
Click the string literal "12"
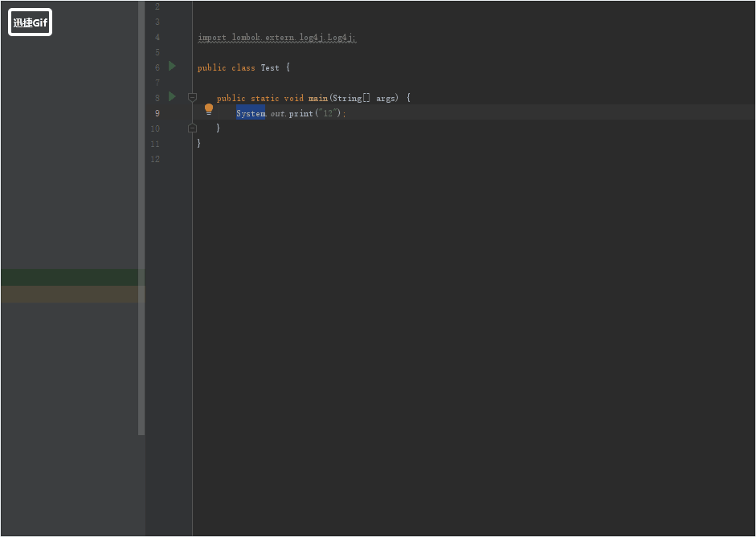pyautogui.click(x=327, y=113)
